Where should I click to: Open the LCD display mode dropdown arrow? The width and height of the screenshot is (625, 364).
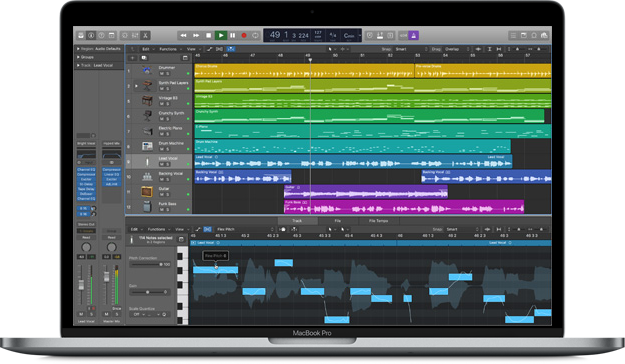359,35
